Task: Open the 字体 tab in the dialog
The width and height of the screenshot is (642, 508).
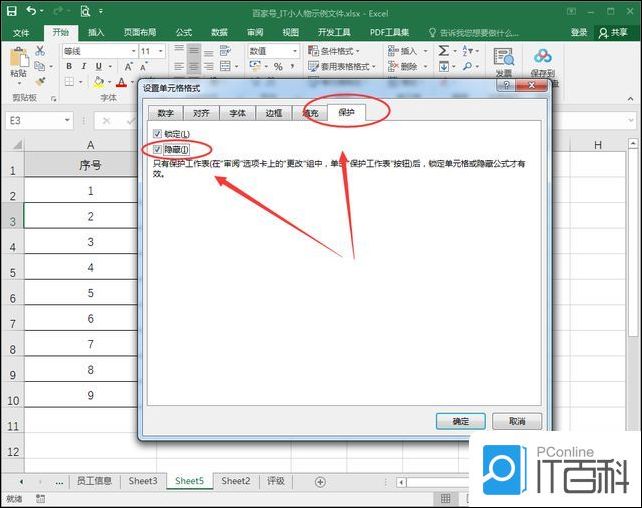Action: tap(237, 113)
